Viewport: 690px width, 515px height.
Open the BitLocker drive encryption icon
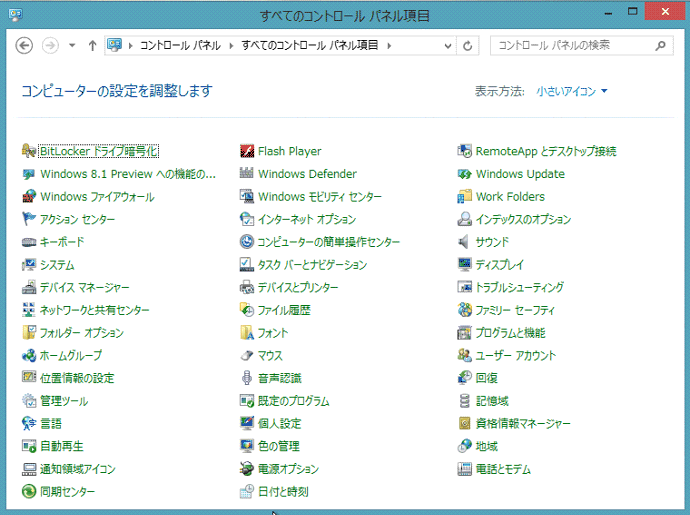click(x=29, y=151)
